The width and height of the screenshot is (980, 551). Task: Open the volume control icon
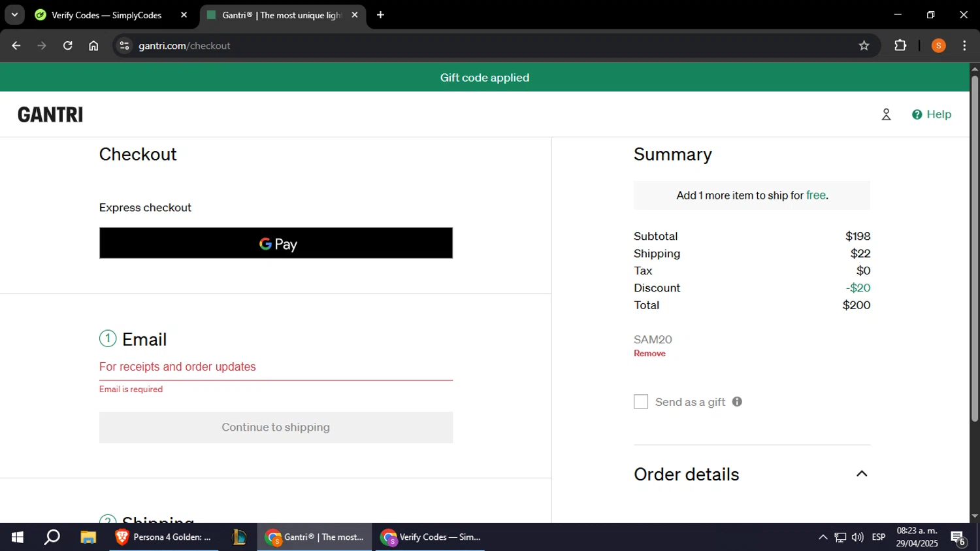pyautogui.click(x=858, y=537)
